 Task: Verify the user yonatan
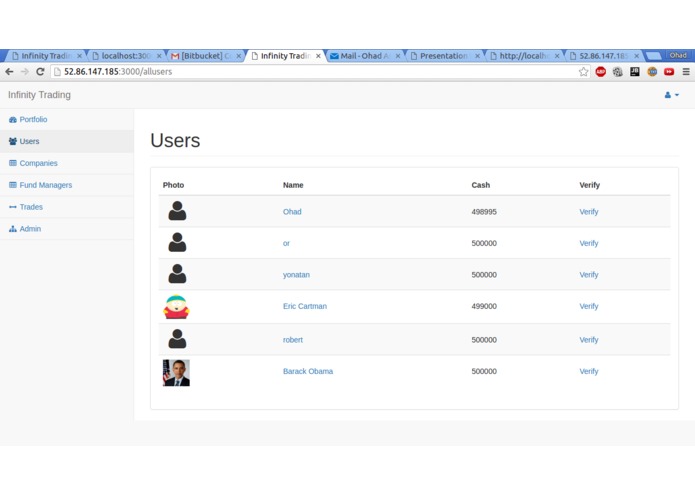[589, 275]
